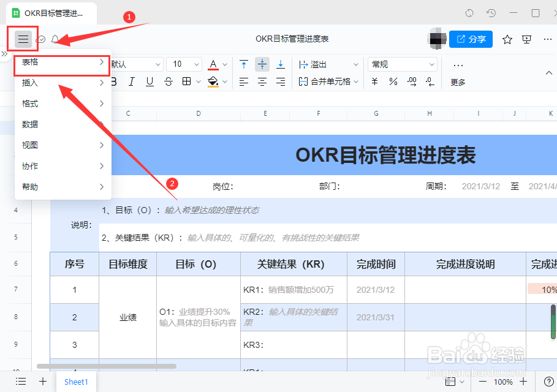Align cell content to bottom
The image size is (557, 392).
pos(281,65)
